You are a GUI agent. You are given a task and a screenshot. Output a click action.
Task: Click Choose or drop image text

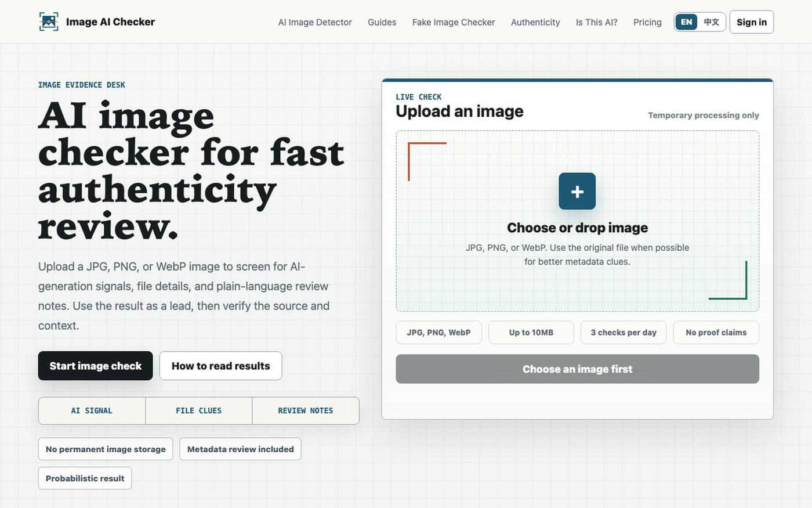(x=578, y=228)
